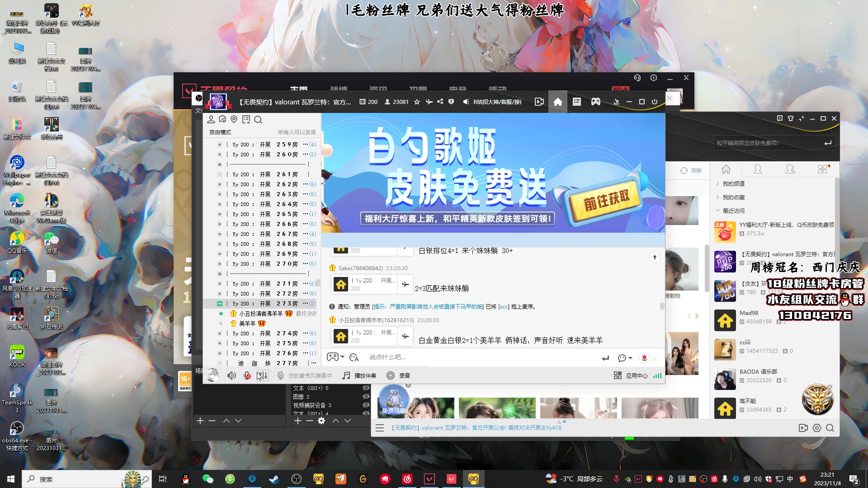The height and width of the screenshot is (488, 868).
Task: Click 播放伴奏 music button
Action: pyautogui.click(x=359, y=375)
